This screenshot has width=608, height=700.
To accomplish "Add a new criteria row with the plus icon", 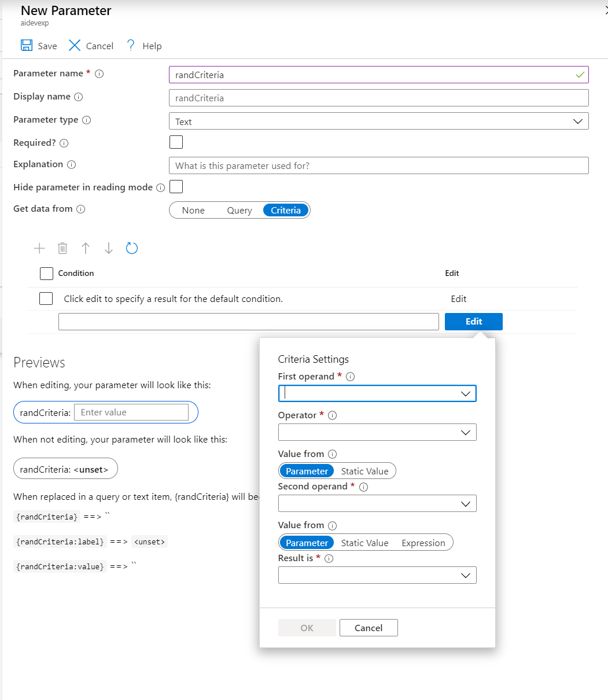I will [39, 248].
